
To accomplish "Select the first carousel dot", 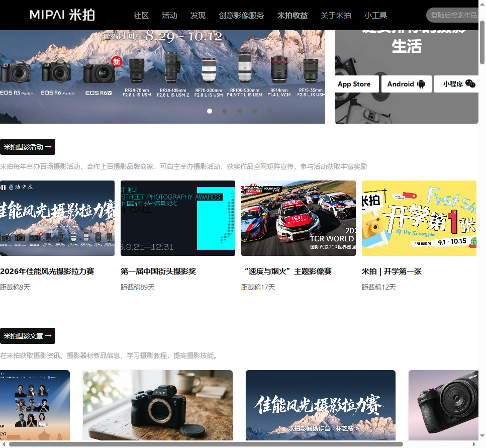I will (210, 111).
